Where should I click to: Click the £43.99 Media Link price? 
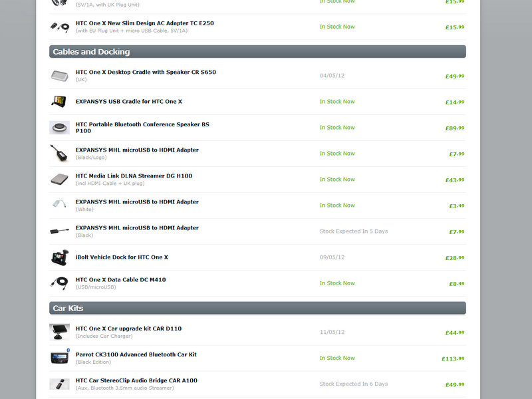pos(455,180)
